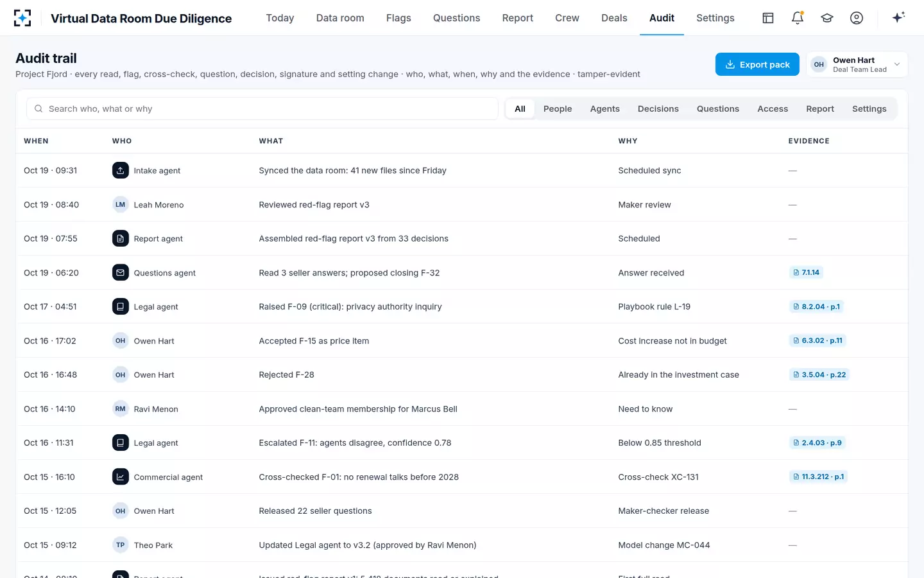This screenshot has width=924, height=578.
Task: Open evidence link 2.4.03 · p.9
Action: [x=817, y=442]
